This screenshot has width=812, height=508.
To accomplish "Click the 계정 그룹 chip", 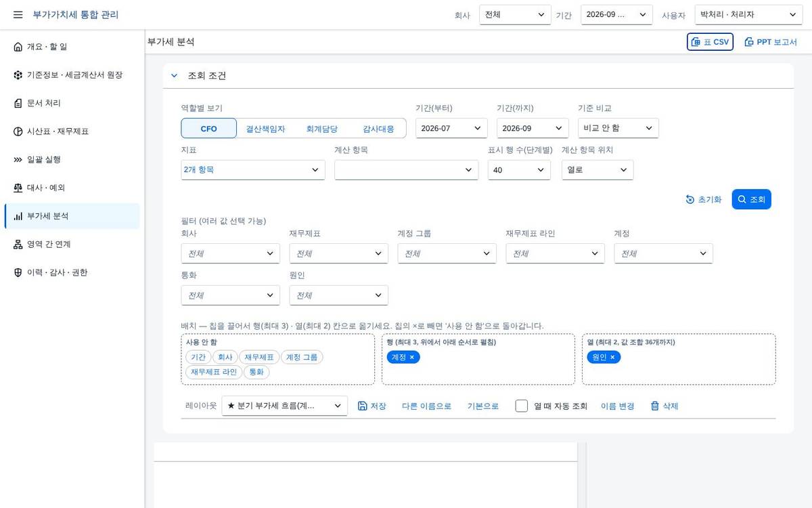I will pyautogui.click(x=302, y=357).
